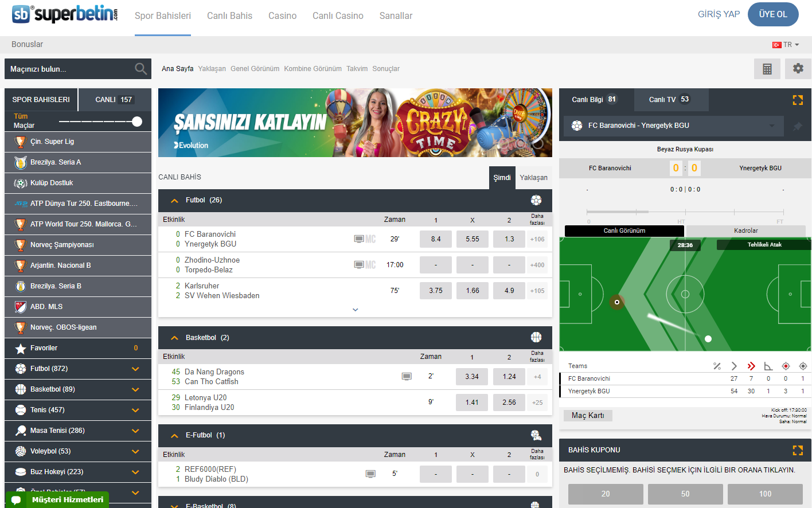The image size is (812, 508).
Task: Open the TR language dropdown
Action: 786,45
